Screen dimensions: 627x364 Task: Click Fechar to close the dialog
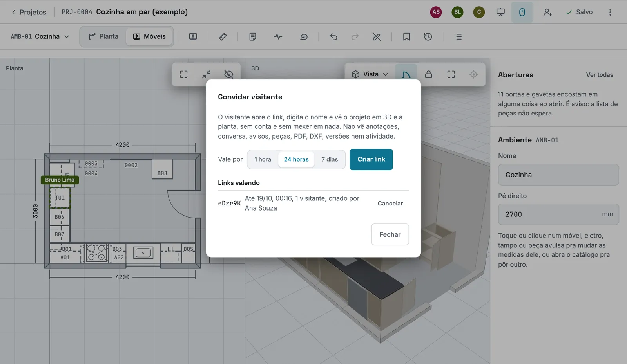coord(390,234)
